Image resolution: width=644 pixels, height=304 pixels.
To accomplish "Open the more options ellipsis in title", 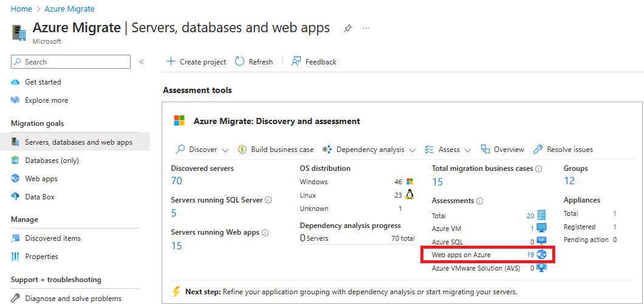I will [x=366, y=29].
